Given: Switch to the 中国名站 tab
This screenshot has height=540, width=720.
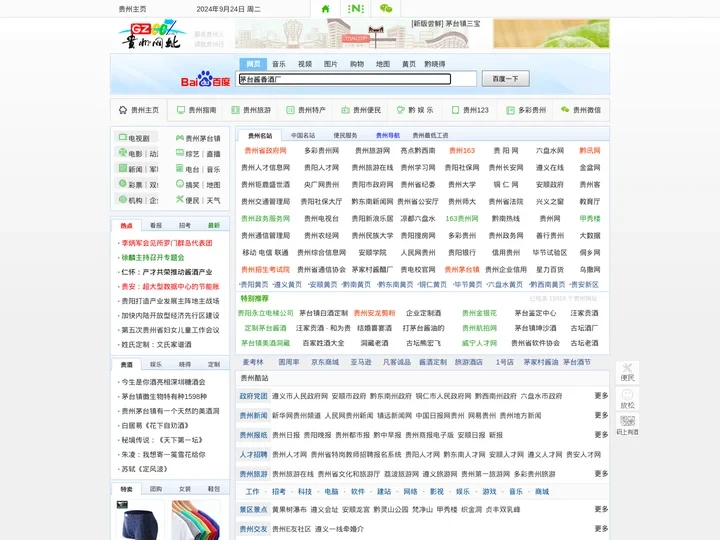Looking at the screenshot, I should (303, 135).
